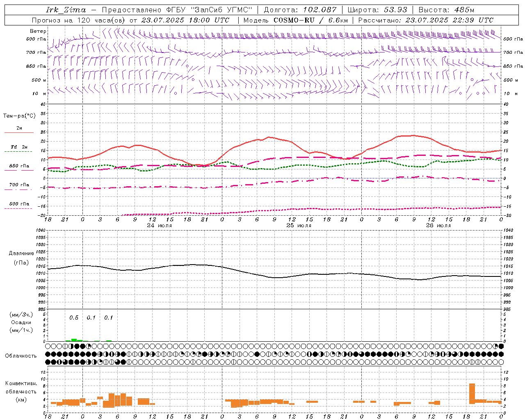The width and height of the screenshot is (525, 420).
Task: Click the precipitation value '0.5'
Action: pyautogui.click(x=74, y=318)
